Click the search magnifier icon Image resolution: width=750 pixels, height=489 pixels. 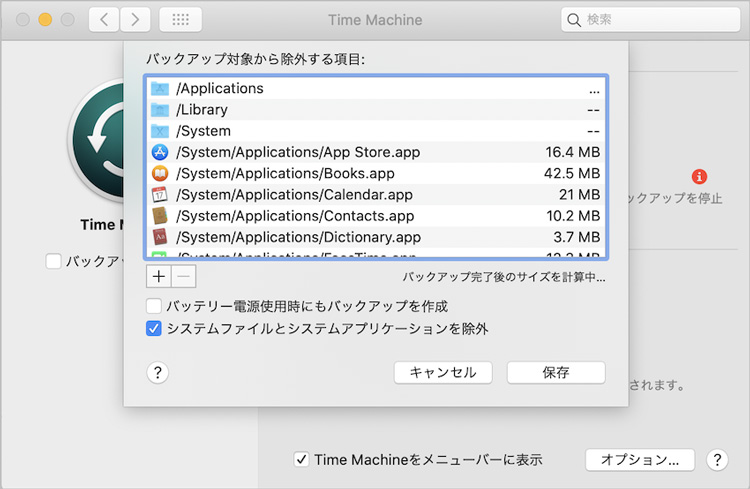[574, 20]
